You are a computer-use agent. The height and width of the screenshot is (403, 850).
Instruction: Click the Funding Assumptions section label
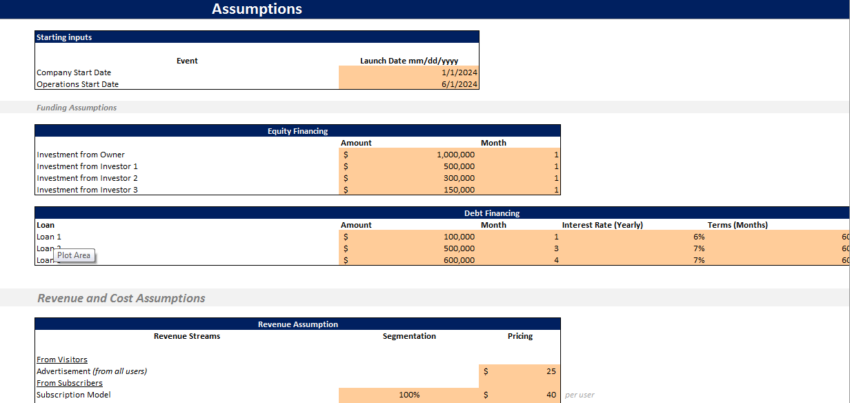coord(76,107)
